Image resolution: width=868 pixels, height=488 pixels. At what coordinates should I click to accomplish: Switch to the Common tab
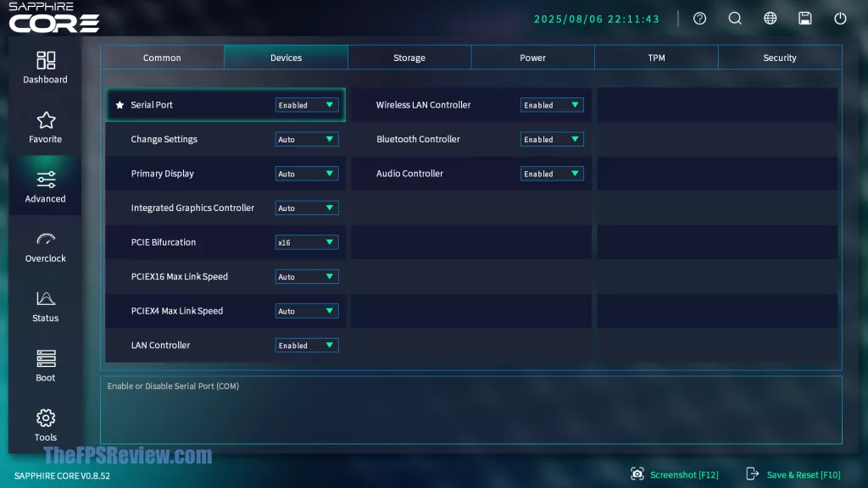pyautogui.click(x=162, y=58)
